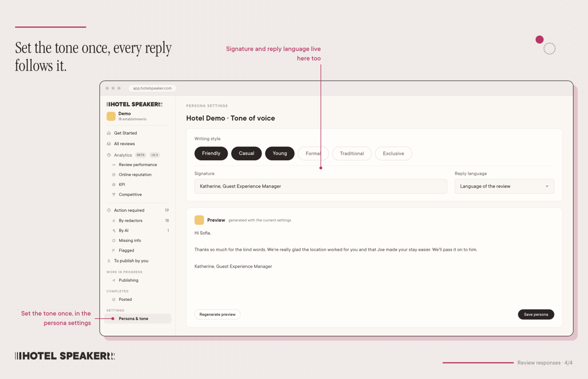This screenshot has width=588, height=379.
Task: Click the All reviews inbox icon
Action: click(109, 144)
